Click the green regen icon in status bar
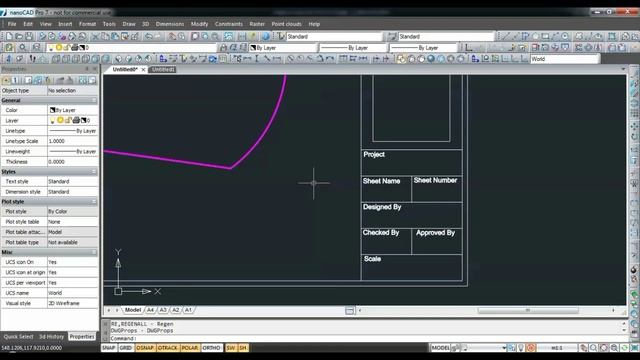 click(x=624, y=348)
